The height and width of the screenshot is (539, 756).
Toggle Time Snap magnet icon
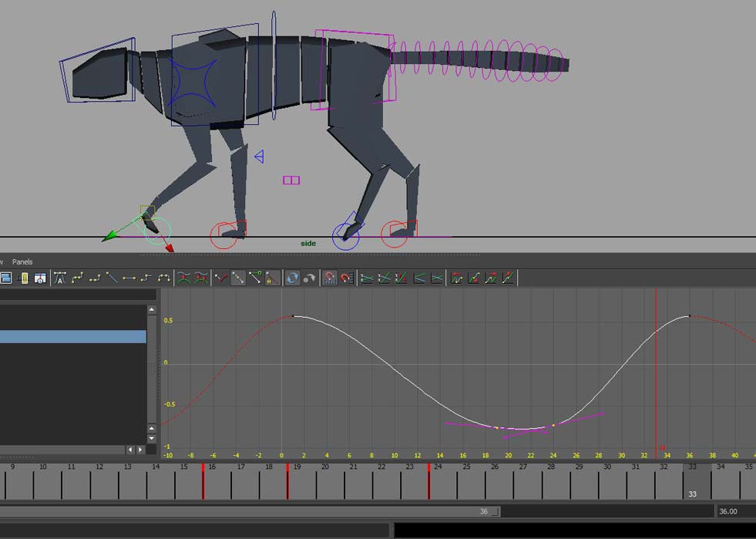click(x=329, y=278)
